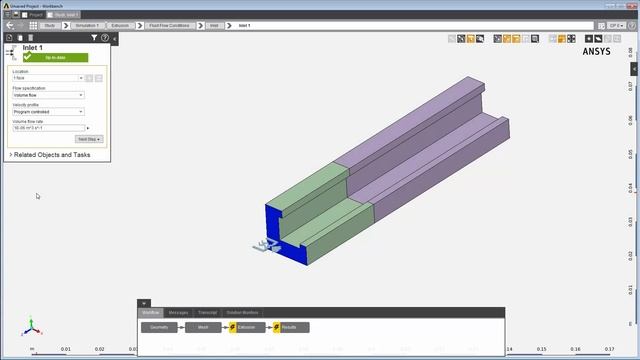640x360 pixels.
Task: Click the Next Step button
Action: pos(89,139)
